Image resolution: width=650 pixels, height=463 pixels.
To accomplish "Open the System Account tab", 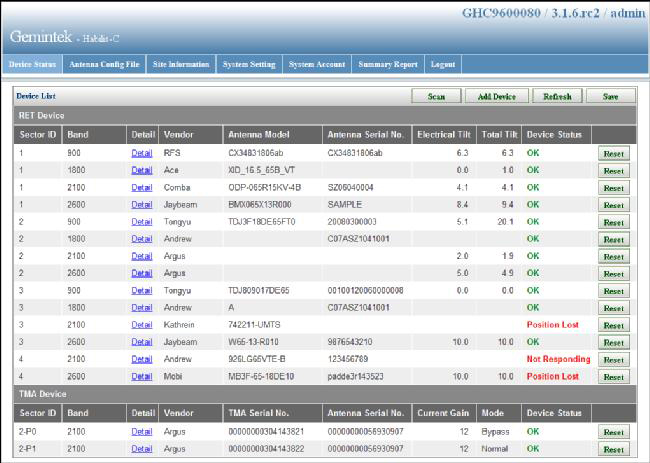I will 317,64.
